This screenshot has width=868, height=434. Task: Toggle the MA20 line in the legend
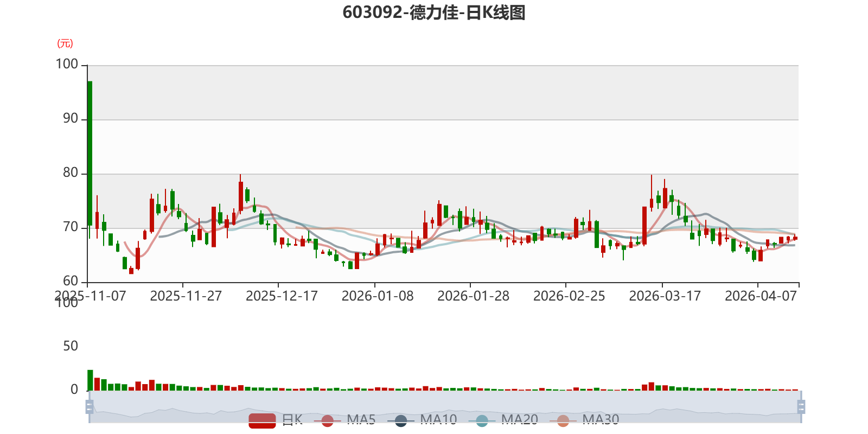[503, 420]
